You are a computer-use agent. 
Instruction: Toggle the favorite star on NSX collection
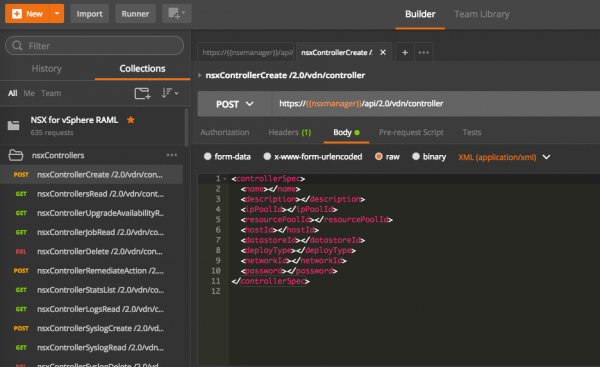pyautogui.click(x=130, y=120)
